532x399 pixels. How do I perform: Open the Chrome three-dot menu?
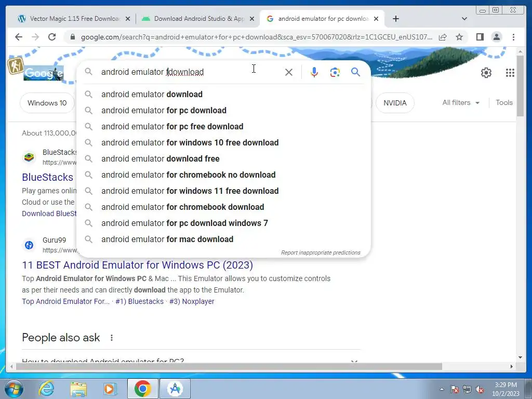pyautogui.click(x=513, y=37)
